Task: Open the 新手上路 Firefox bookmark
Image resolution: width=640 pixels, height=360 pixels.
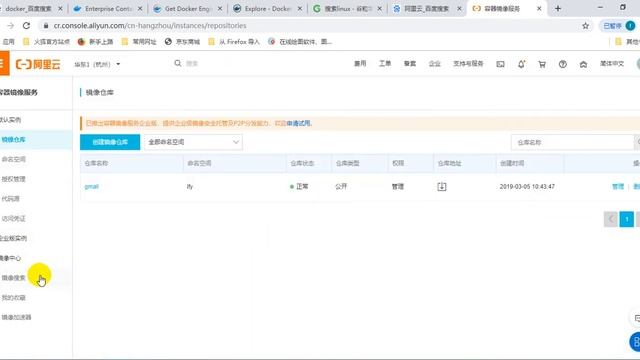Action: tap(95, 42)
